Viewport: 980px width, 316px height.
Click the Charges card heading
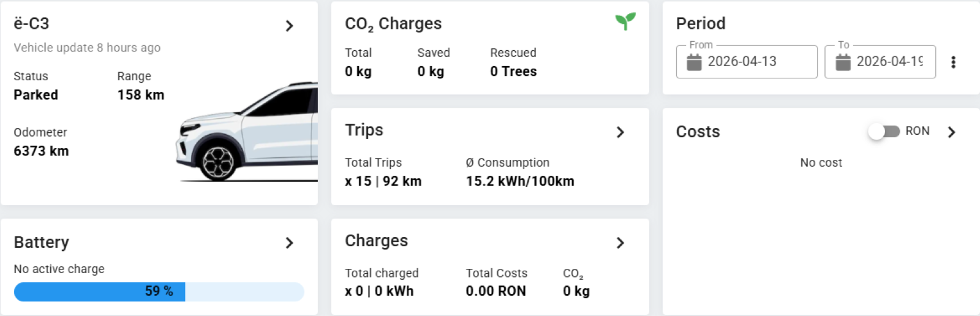point(376,241)
